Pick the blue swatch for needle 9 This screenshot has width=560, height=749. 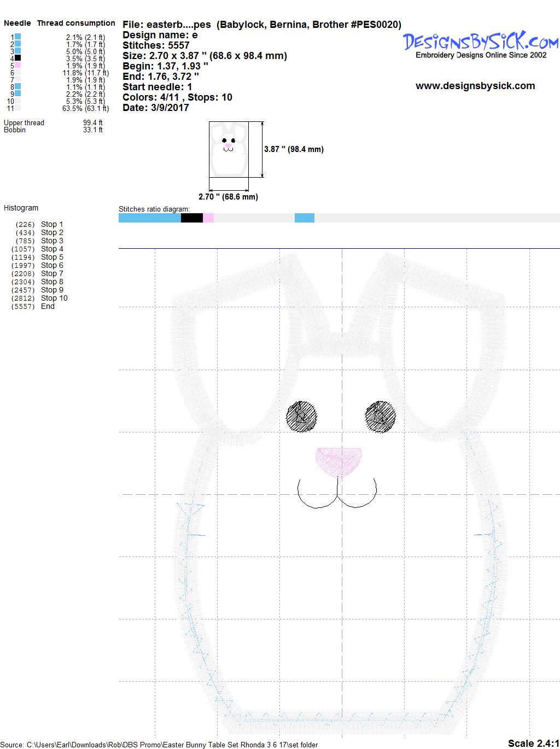coord(18,93)
